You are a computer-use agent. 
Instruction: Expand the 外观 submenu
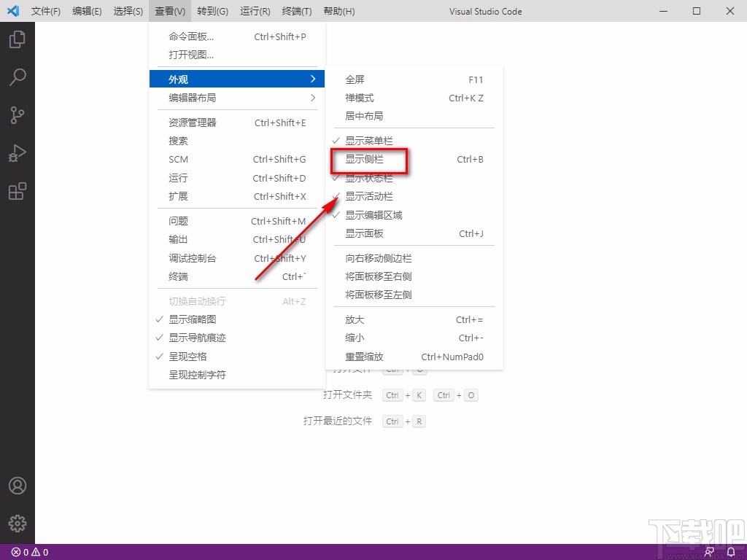pos(237,79)
